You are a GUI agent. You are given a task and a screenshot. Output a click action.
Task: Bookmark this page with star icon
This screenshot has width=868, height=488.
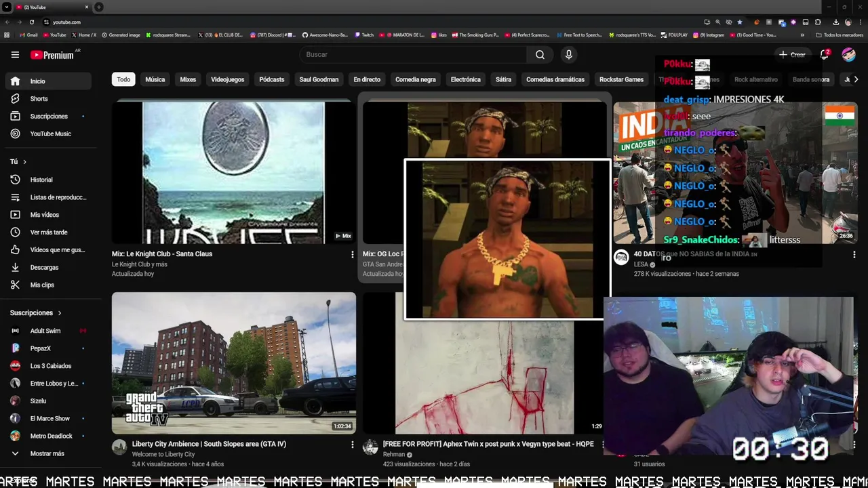pyautogui.click(x=739, y=22)
